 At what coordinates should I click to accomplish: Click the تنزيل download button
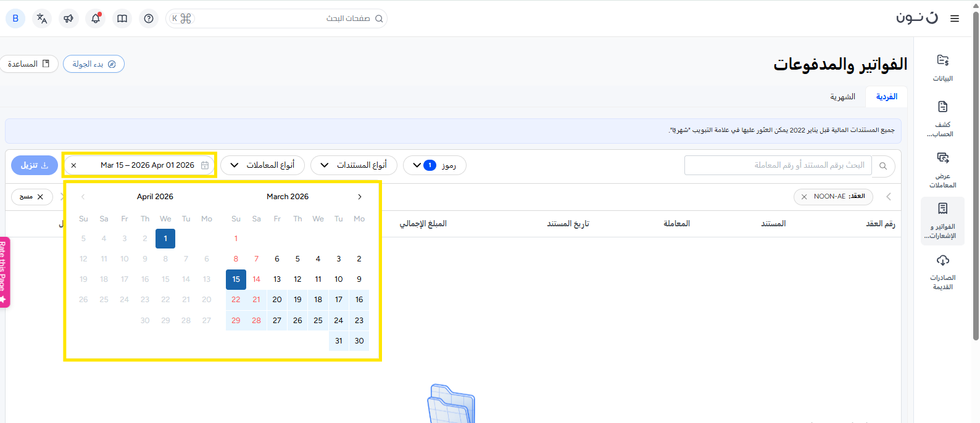35,165
